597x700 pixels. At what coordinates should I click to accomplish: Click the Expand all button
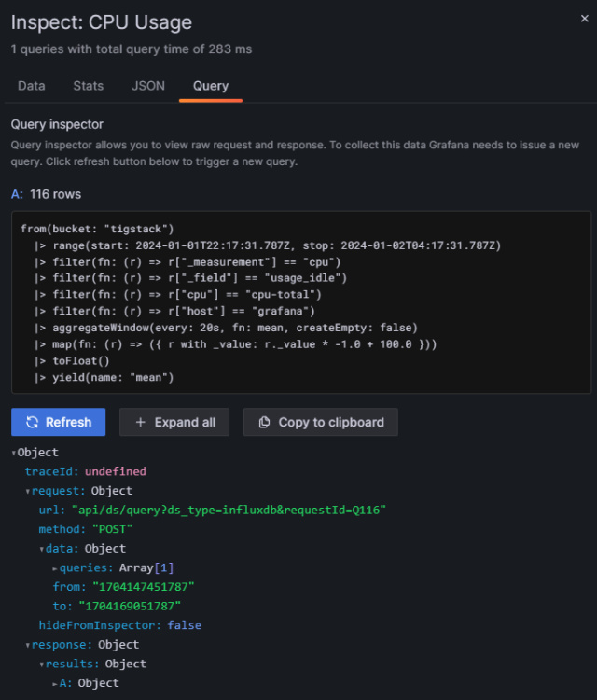pyautogui.click(x=174, y=422)
